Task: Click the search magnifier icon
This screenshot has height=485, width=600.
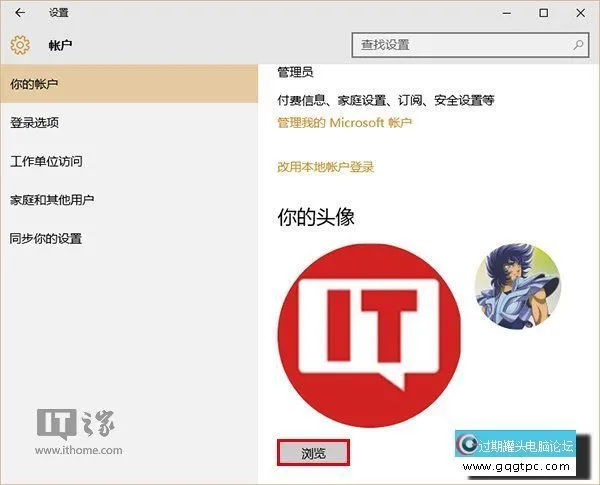Action: [x=578, y=45]
